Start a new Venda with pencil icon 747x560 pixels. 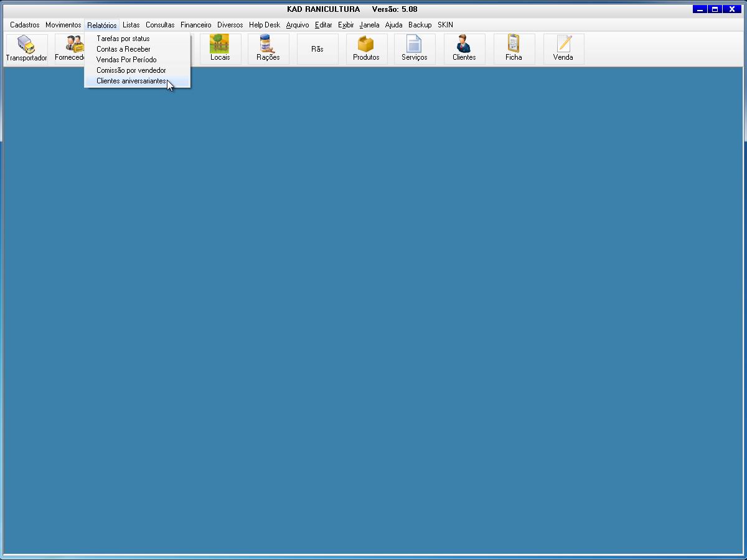[x=563, y=49]
